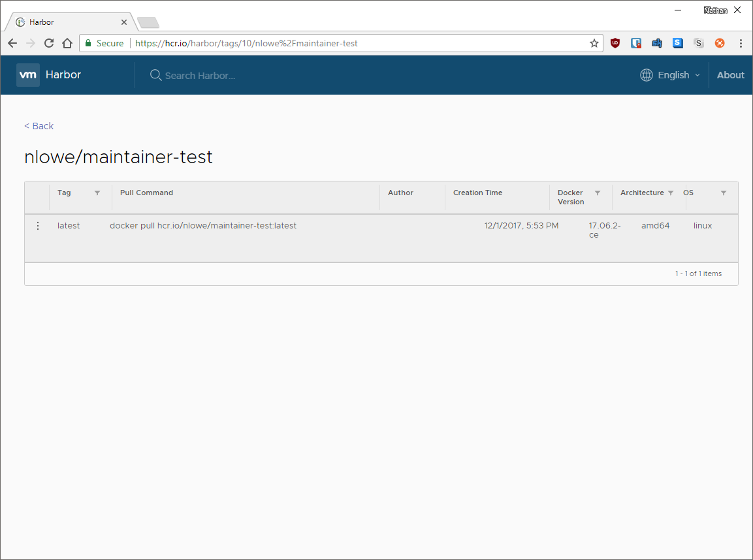
Task: Bookmark this page with the star icon
Action: click(594, 42)
